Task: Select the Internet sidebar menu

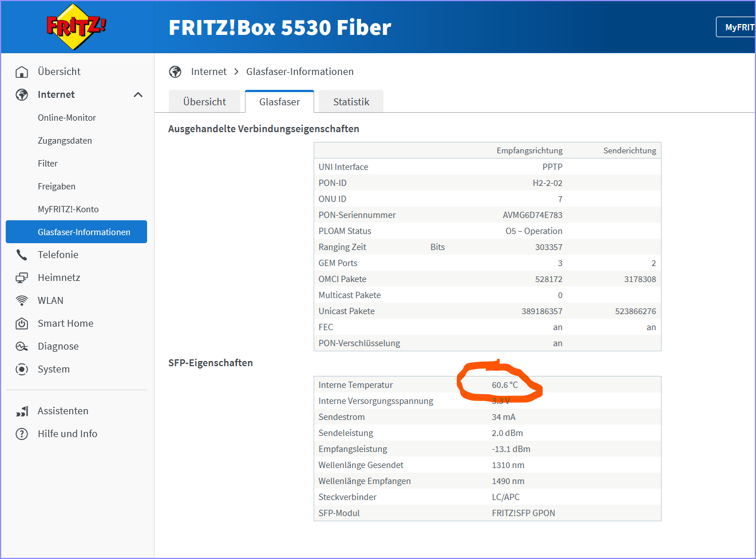Action: [56, 94]
